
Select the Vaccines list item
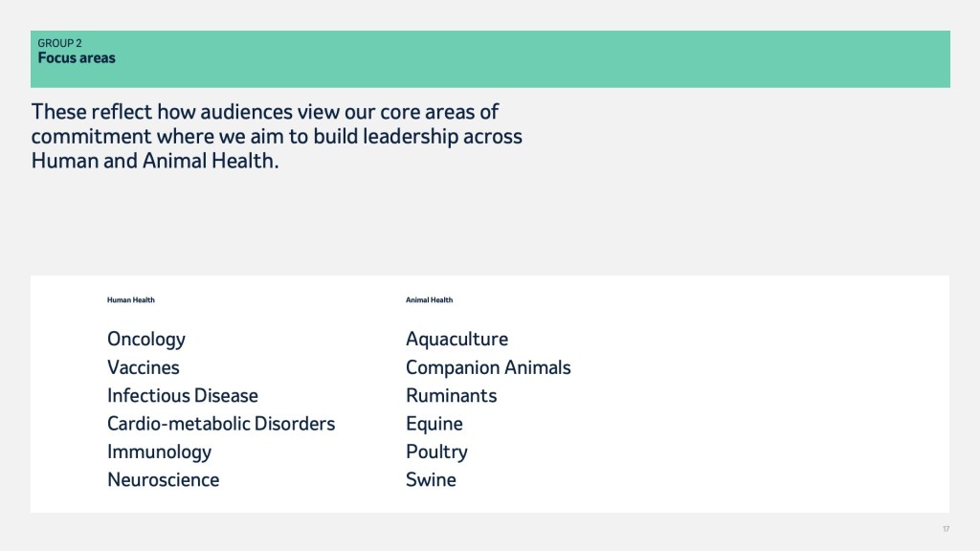tap(144, 367)
